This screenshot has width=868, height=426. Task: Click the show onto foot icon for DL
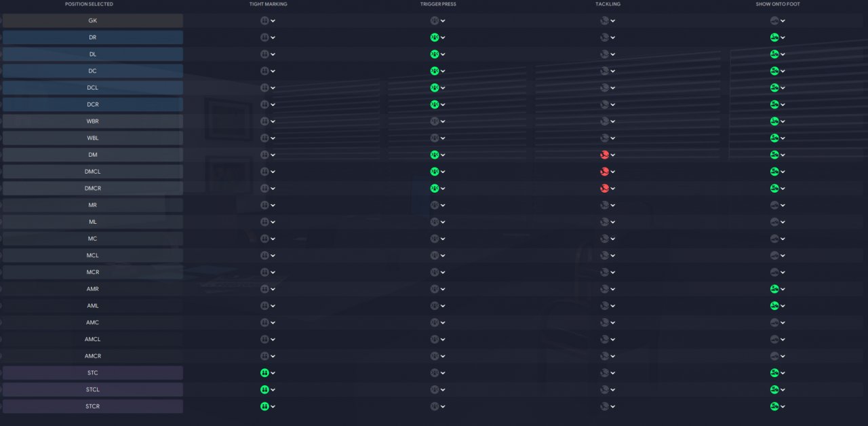tap(774, 54)
